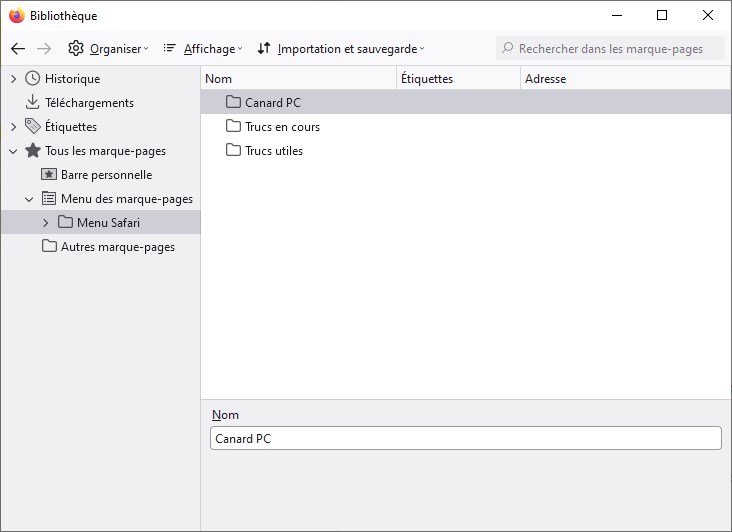The width and height of the screenshot is (732, 532).
Task: Go back with the left arrow button
Action: (18, 49)
